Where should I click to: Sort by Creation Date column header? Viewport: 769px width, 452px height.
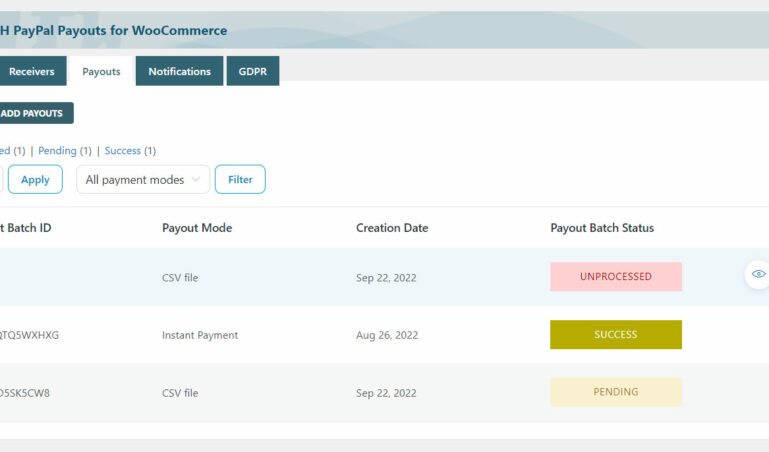(x=392, y=228)
